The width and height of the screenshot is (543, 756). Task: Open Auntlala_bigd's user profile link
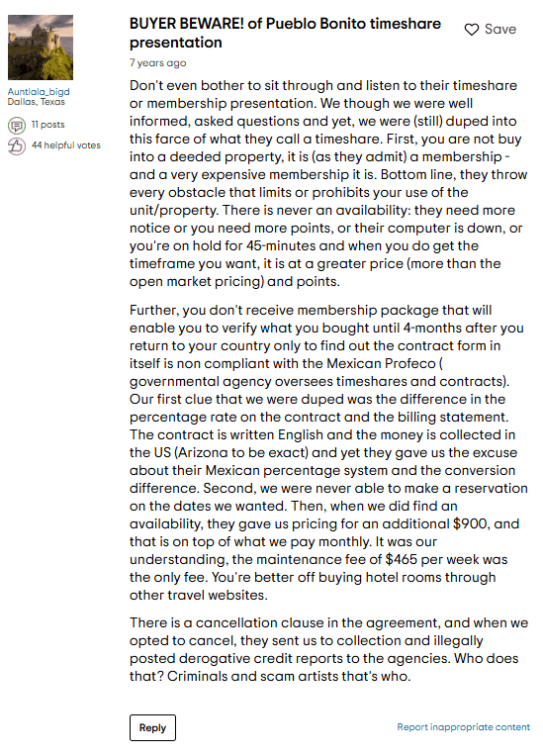pyautogui.click(x=39, y=92)
